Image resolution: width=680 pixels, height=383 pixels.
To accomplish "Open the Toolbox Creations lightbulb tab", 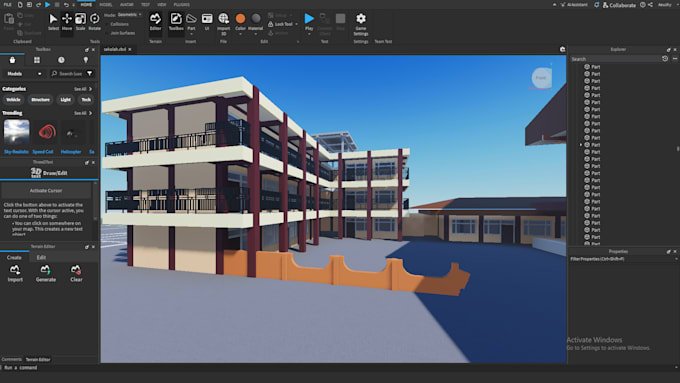I will (x=85, y=60).
